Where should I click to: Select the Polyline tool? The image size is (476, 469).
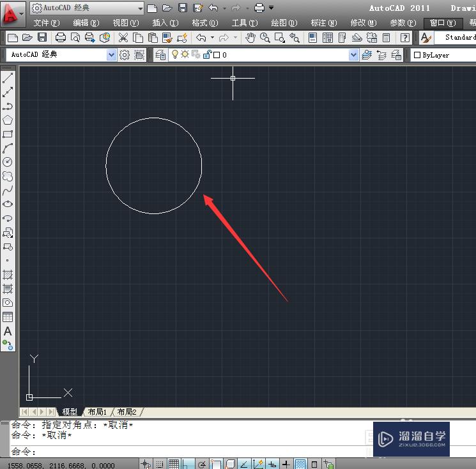tap(8, 106)
